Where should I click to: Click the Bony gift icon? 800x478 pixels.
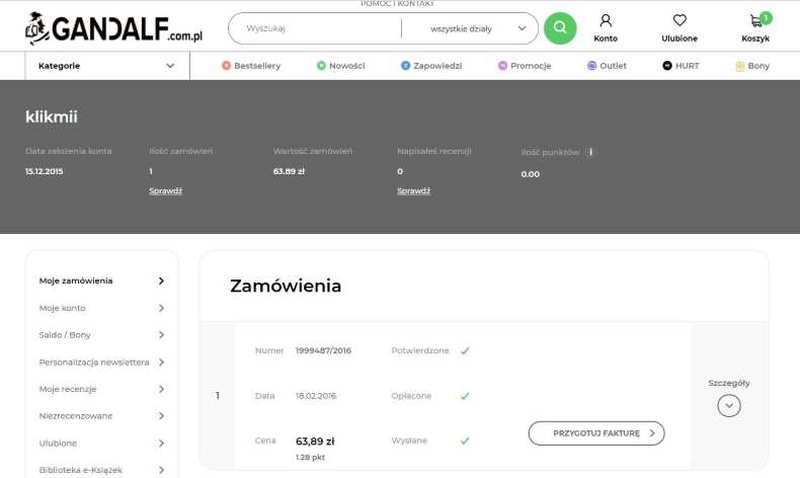[x=740, y=66]
